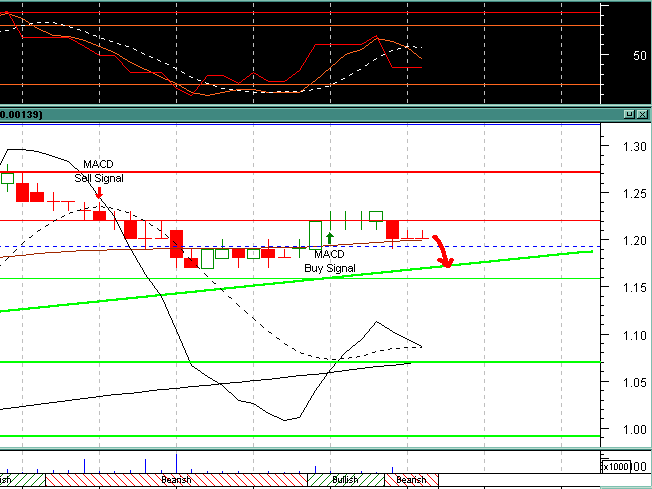Image resolution: width=652 pixels, height=489 pixels.
Task: Select the thick red resistance line above 1.25
Action: tap(299, 172)
